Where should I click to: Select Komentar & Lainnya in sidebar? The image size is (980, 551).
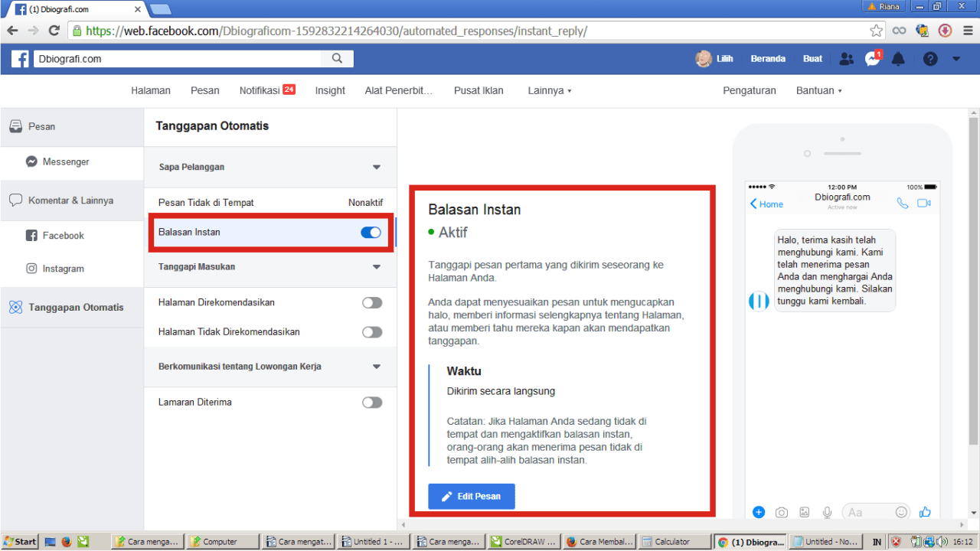click(x=72, y=201)
